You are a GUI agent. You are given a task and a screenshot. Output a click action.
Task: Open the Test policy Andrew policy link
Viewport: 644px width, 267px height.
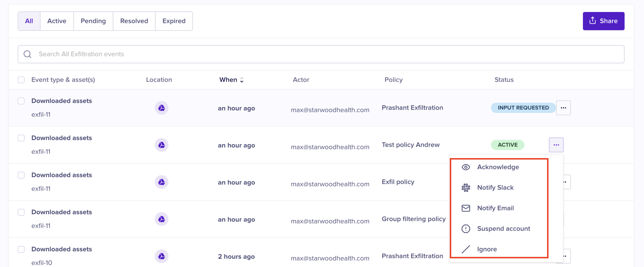(410, 145)
